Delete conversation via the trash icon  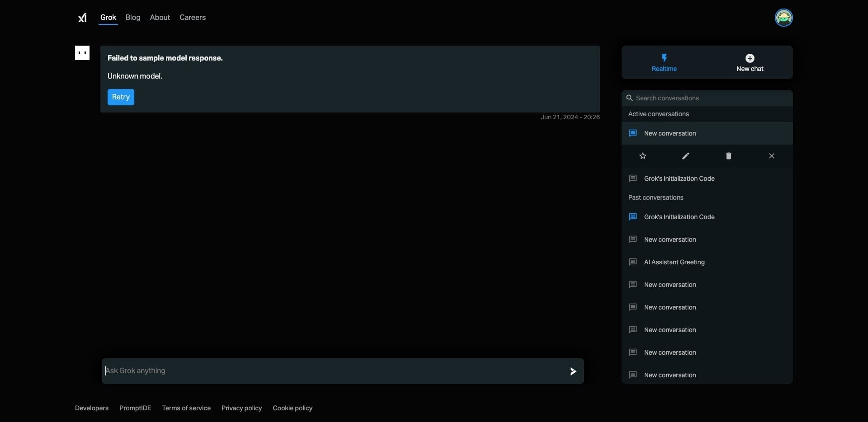click(x=728, y=156)
